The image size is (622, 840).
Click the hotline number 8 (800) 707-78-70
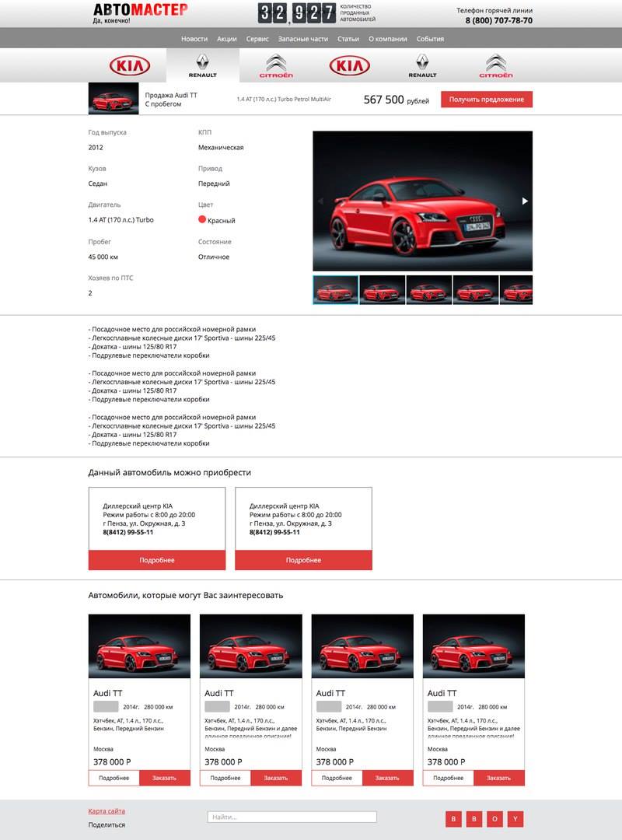click(x=499, y=20)
